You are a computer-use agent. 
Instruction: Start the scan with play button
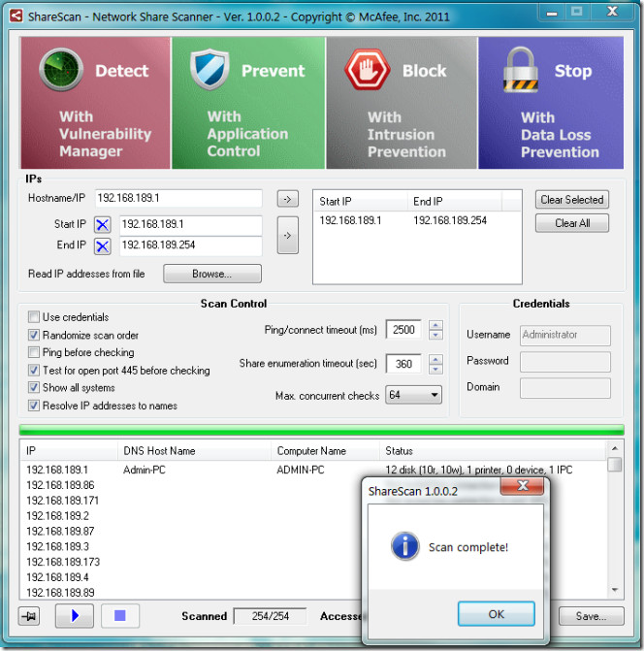[x=75, y=615]
